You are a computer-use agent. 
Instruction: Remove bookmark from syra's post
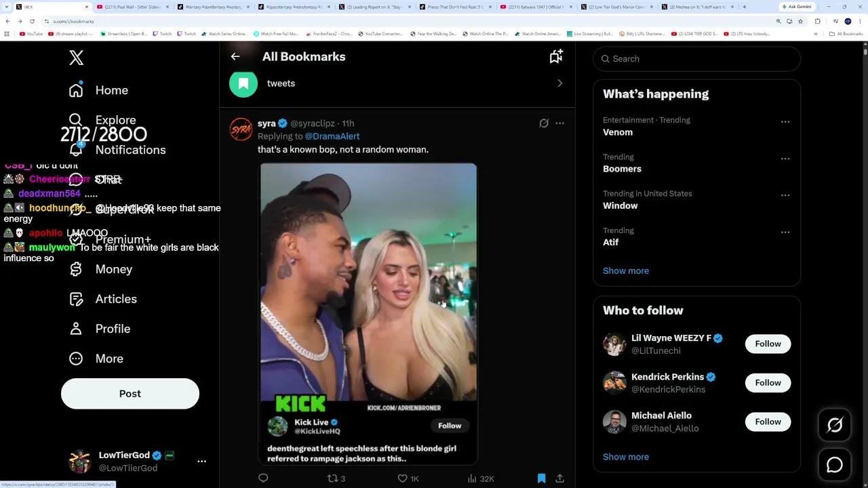click(x=541, y=479)
